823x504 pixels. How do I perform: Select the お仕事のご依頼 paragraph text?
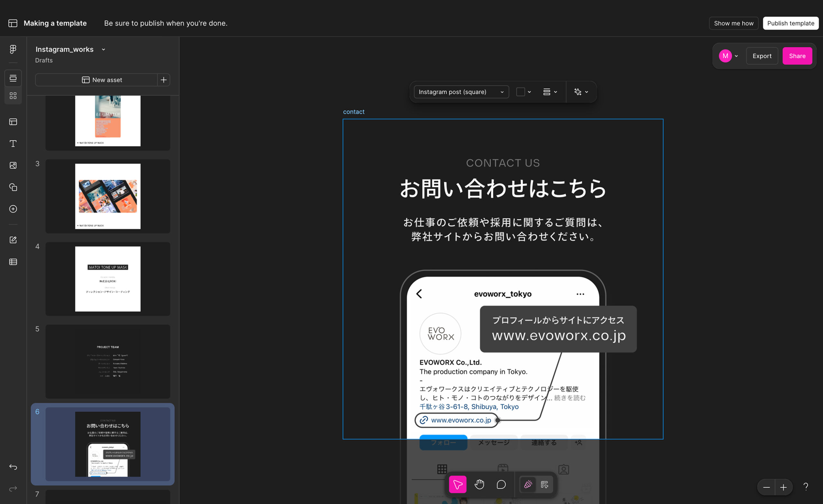(503, 230)
